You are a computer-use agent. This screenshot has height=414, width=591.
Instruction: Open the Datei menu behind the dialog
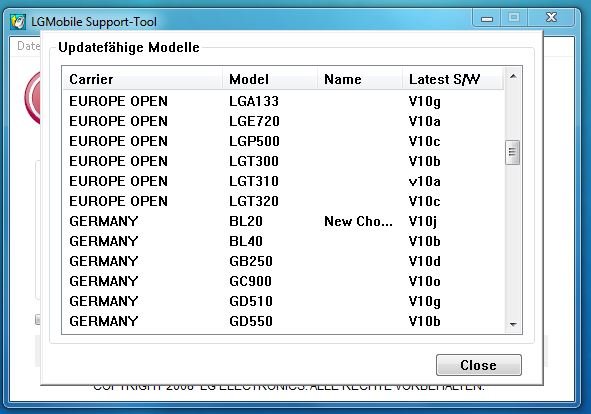(x=29, y=46)
